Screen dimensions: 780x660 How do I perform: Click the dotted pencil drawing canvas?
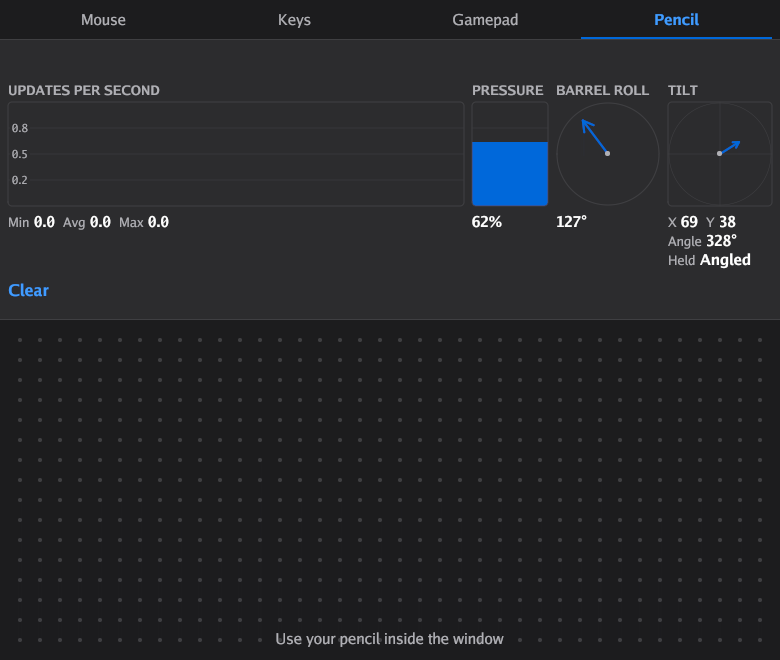coord(390,490)
